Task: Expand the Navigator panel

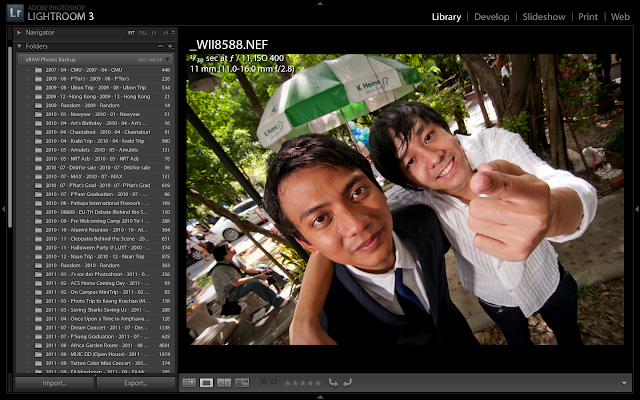Action: pyautogui.click(x=20, y=33)
